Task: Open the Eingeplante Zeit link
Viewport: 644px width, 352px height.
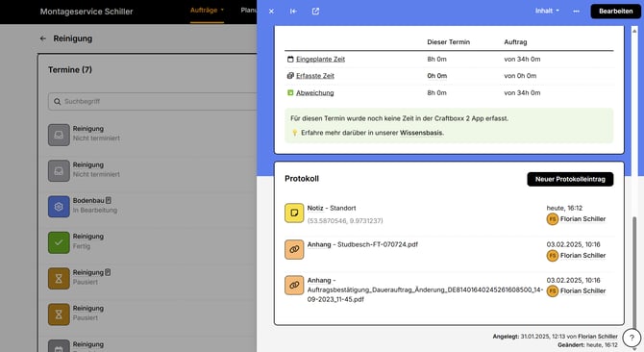Action: 320,59
